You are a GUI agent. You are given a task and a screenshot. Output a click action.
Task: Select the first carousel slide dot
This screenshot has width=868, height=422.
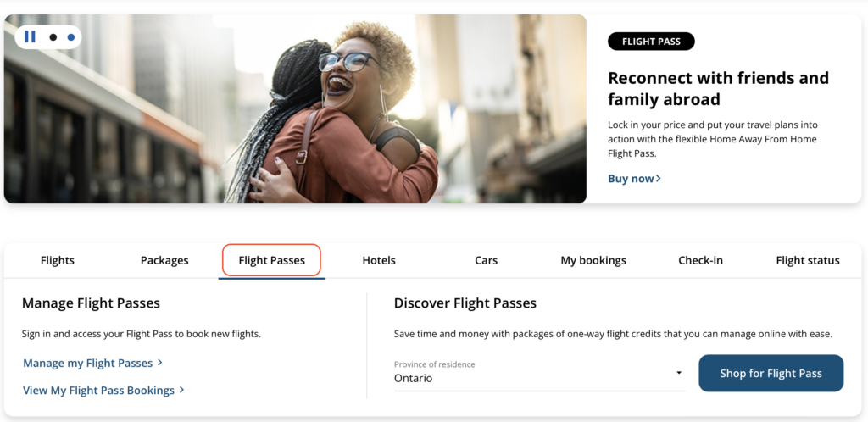[53, 37]
